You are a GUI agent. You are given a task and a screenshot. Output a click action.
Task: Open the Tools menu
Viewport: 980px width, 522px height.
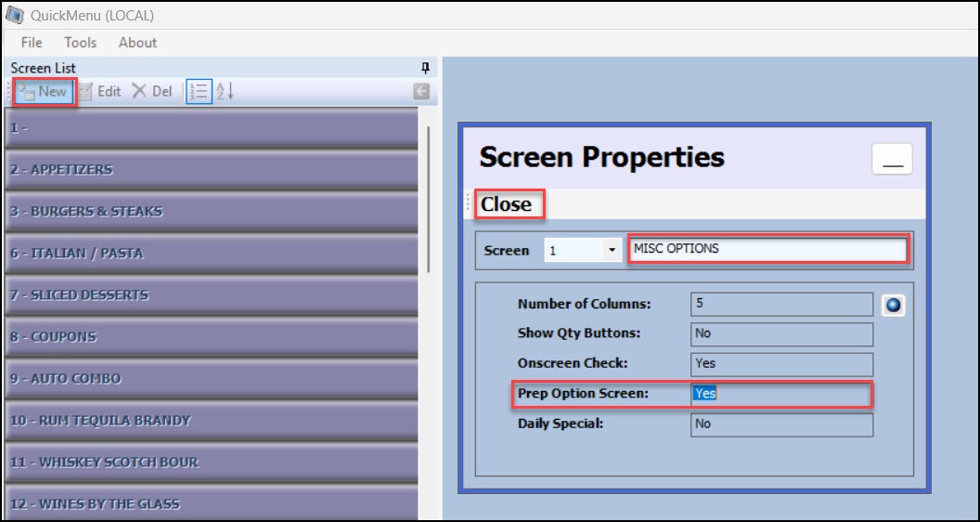(x=80, y=43)
